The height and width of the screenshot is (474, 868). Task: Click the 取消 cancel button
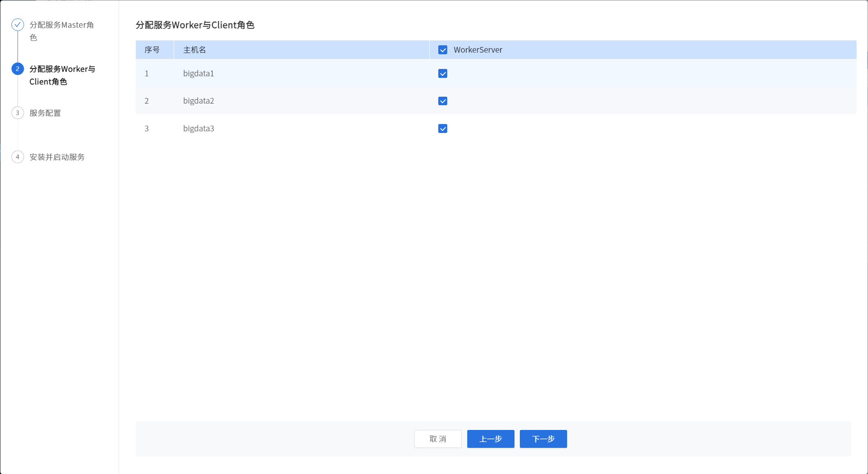point(437,439)
